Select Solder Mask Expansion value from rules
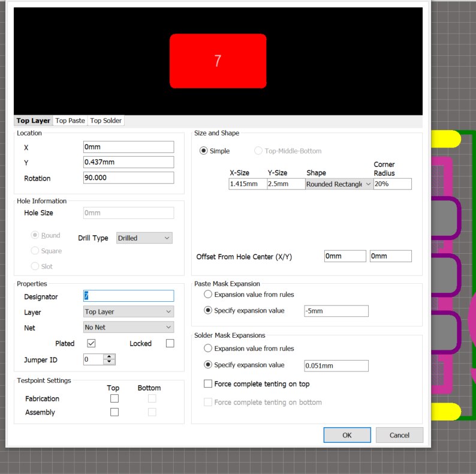This screenshot has width=476, height=474. (x=208, y=348)
